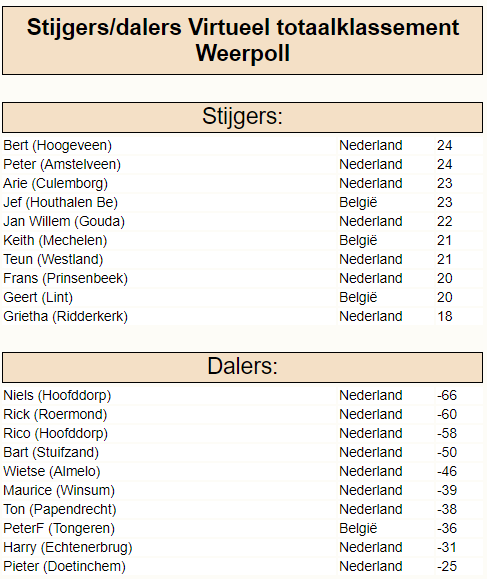Screen dimensions: 487x579
Task: Select Niels (Hoofddorp) in Dalers list
Action: [57, 395]
